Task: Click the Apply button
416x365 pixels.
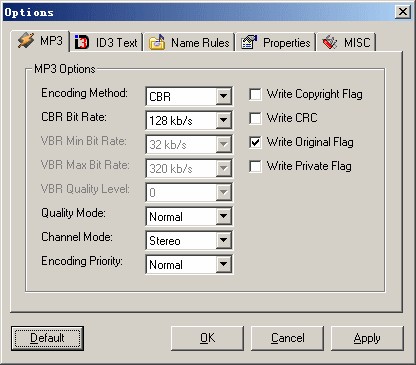Action: [367, 338]
